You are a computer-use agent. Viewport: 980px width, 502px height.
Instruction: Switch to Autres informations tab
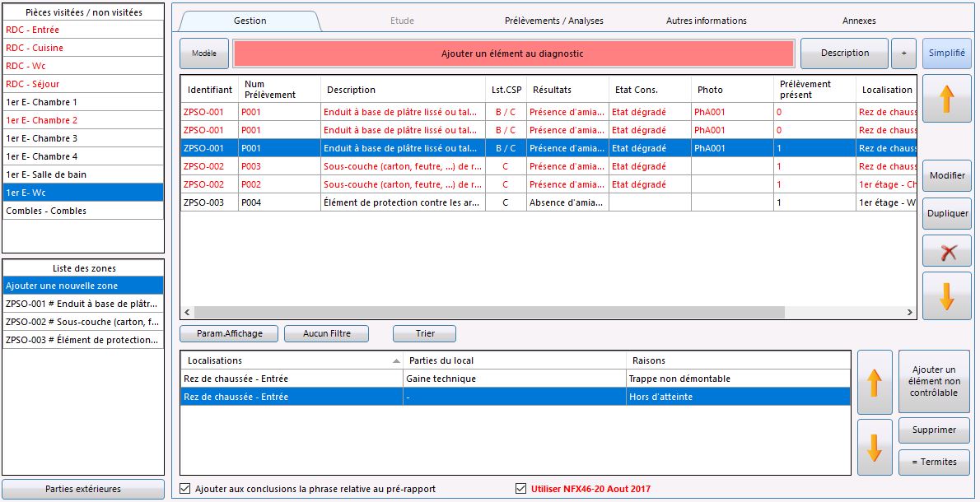(x=707, y=21)
